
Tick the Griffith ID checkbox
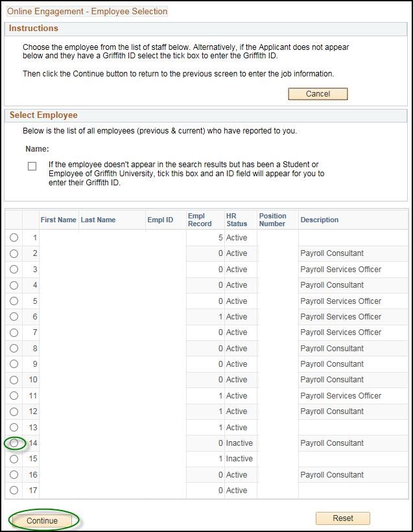pos(32,167)
